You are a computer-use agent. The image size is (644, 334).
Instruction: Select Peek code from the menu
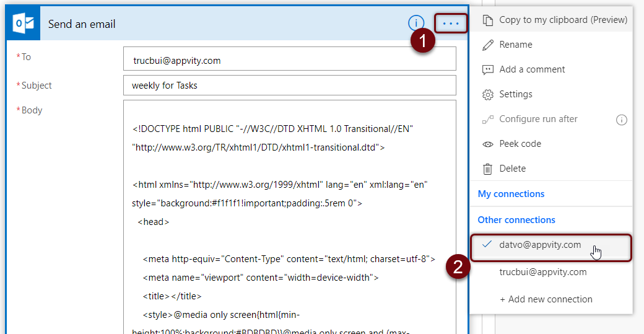click(x=520, y=144)
